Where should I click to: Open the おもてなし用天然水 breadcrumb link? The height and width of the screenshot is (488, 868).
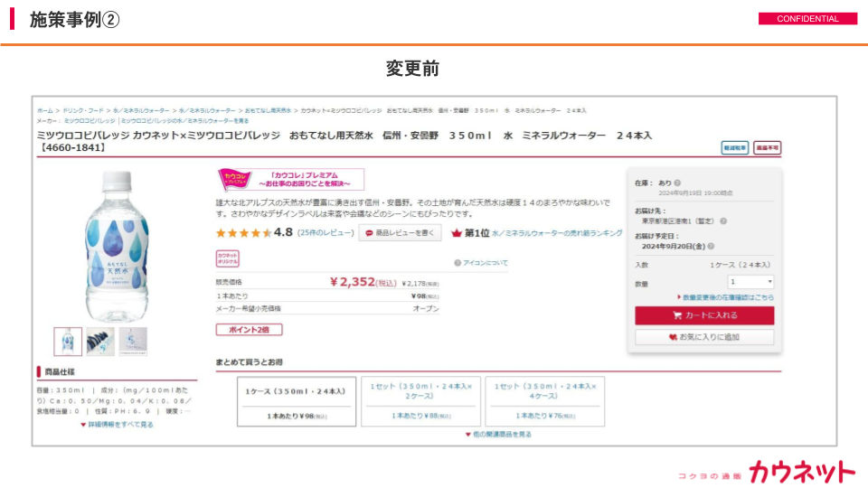coord(268,110)
